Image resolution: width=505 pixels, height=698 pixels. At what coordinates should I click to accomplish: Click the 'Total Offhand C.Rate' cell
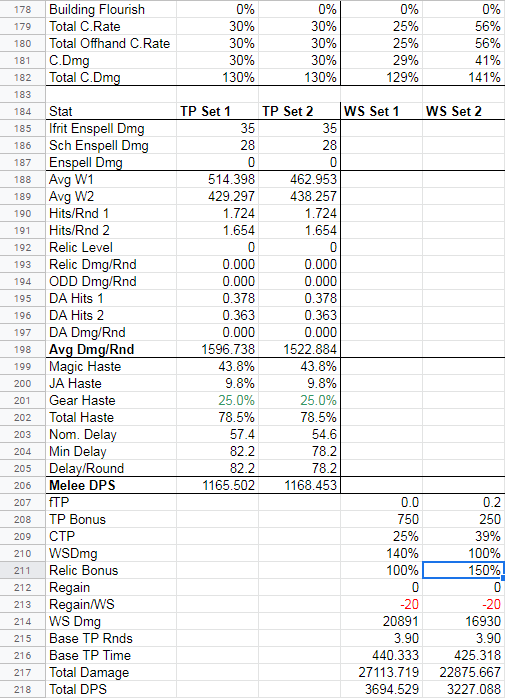click(111, 43)
